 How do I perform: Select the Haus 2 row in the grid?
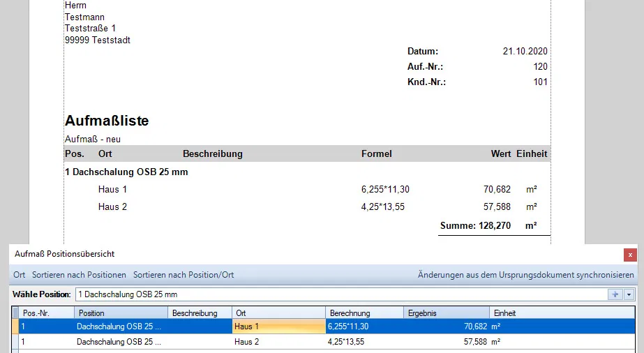pyautogui.click(x=278, y=342)
